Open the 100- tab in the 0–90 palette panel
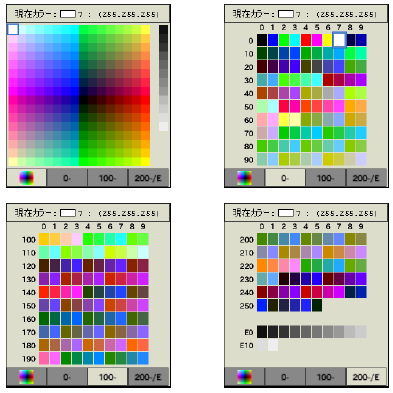Image resolution: width=393 pixels, height=393 pixels. [326, 178]
